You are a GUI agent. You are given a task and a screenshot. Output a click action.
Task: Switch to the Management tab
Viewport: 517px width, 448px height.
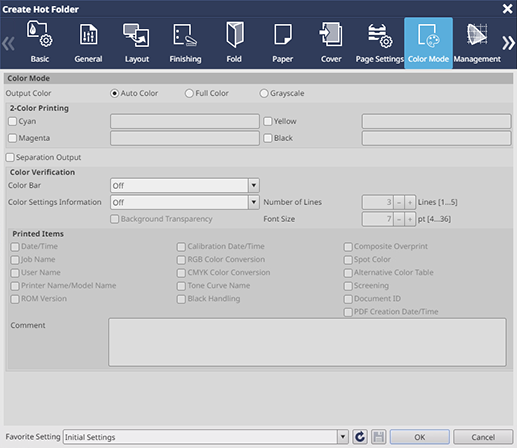coord(477,43)
